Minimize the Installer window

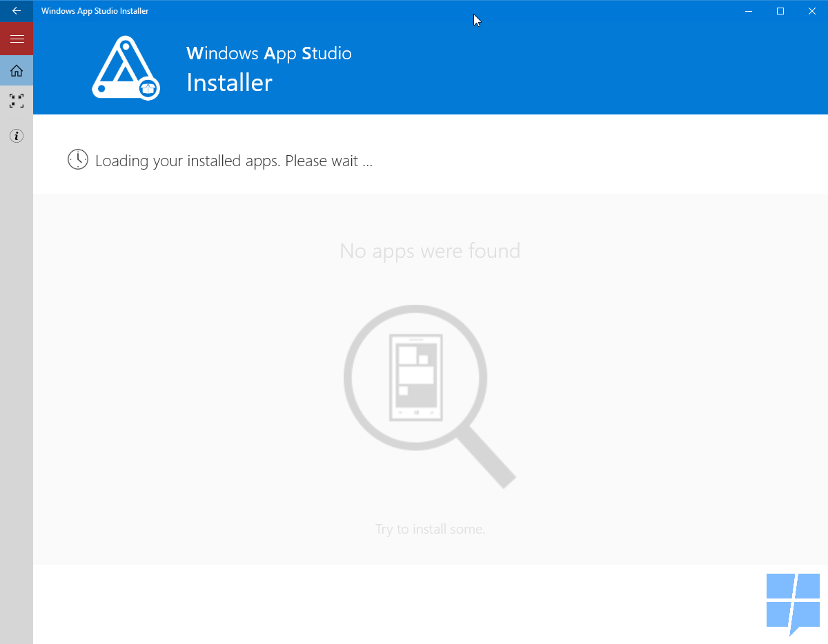(x=749, y=11)
